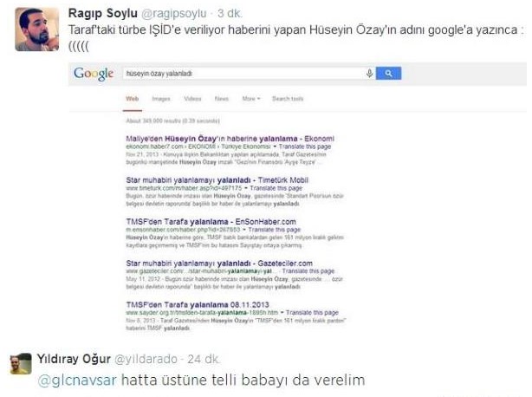Screen dimensions: 532x397
Task: Click the www.timeturk.com result URL
Action: coord(184,188)
